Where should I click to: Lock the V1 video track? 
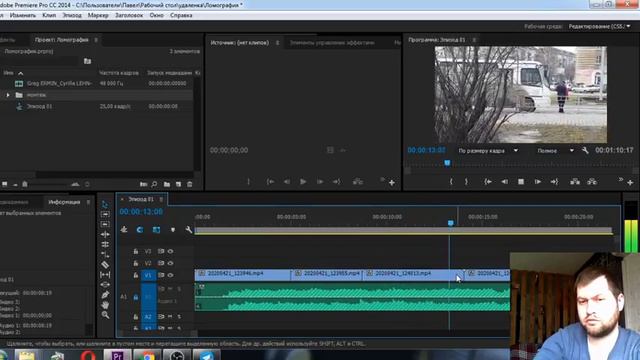tap(136, 275)
